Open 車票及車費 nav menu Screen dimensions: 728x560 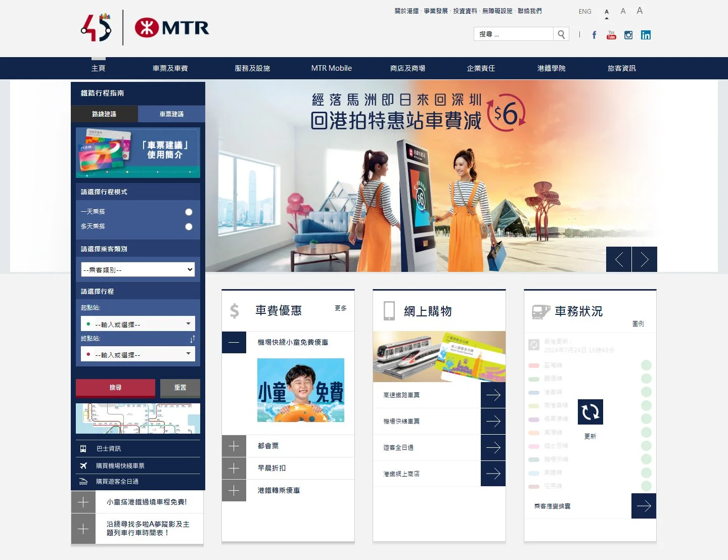click(170, 68)
